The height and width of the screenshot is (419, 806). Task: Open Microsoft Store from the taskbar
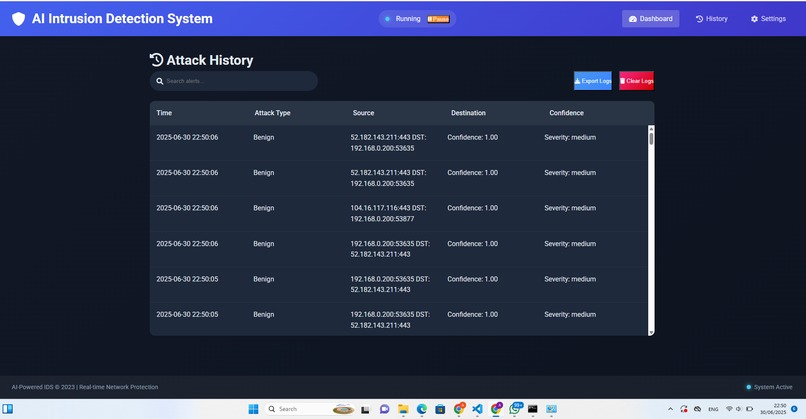(x=440, y=409)
